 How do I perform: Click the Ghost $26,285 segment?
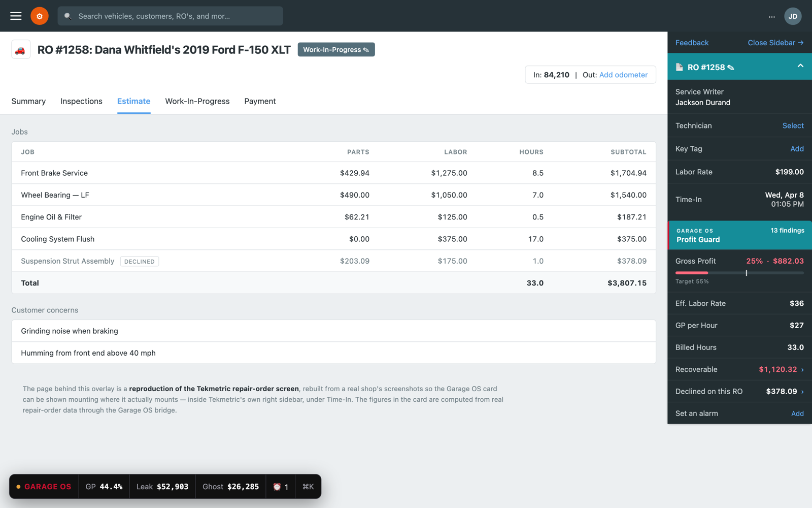pos(230,487)
